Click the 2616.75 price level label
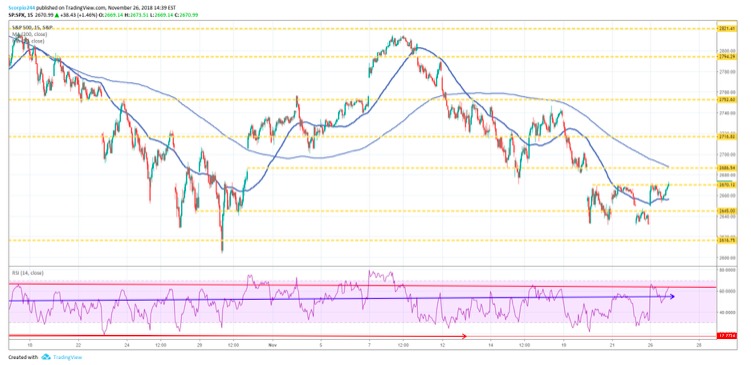 pyautogui.click(x=727, y=240)
